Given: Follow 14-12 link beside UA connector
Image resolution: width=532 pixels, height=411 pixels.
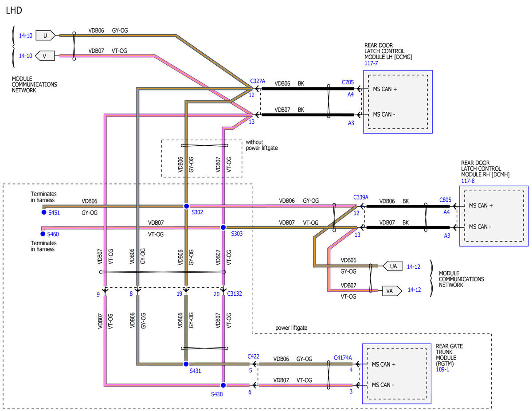Looking at the screenshot, I should pyautogui.click(x=414, y=266).
